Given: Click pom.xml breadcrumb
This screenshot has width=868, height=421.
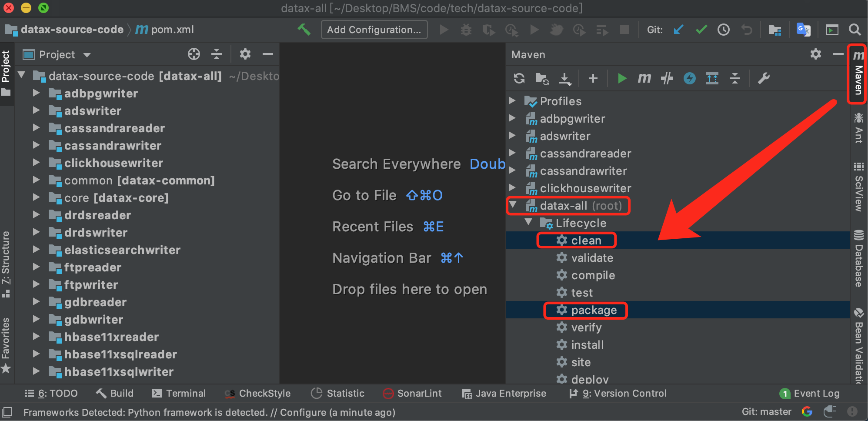Looking at the screenshot, I should pyautogui.click(x=164, y=30).
